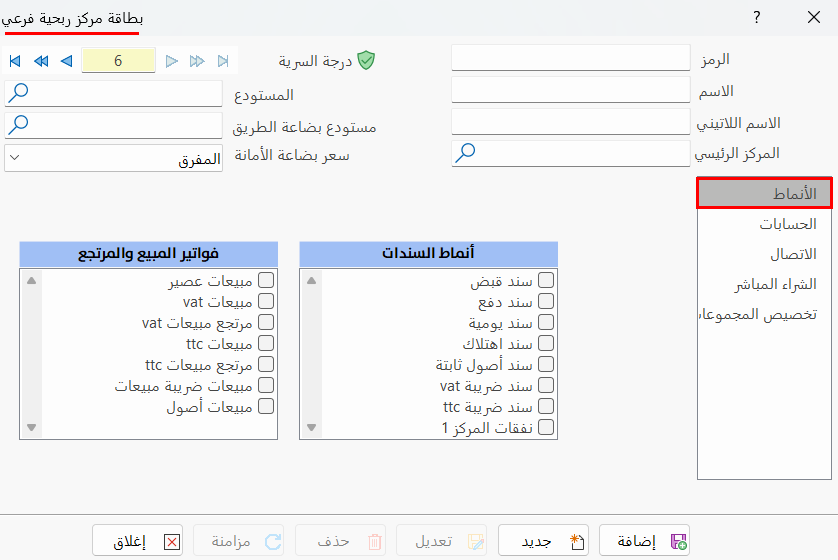Check the مبيعات vat checkbox
Screen dimensions: 838x560
(266, 301)
